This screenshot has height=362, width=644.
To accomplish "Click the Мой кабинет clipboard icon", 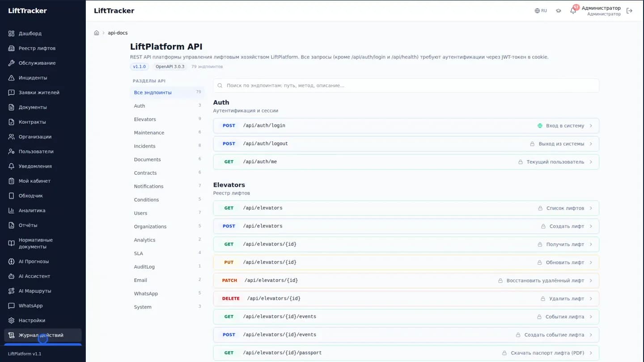I will (x=12, y=181).
